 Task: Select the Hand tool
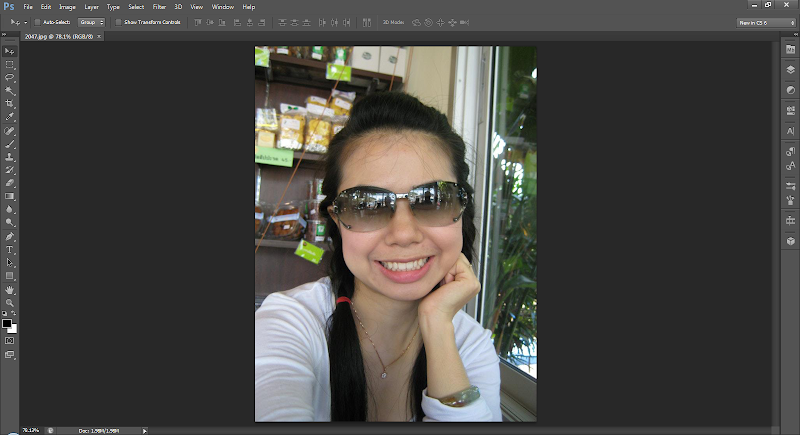(x=10, y=290)
